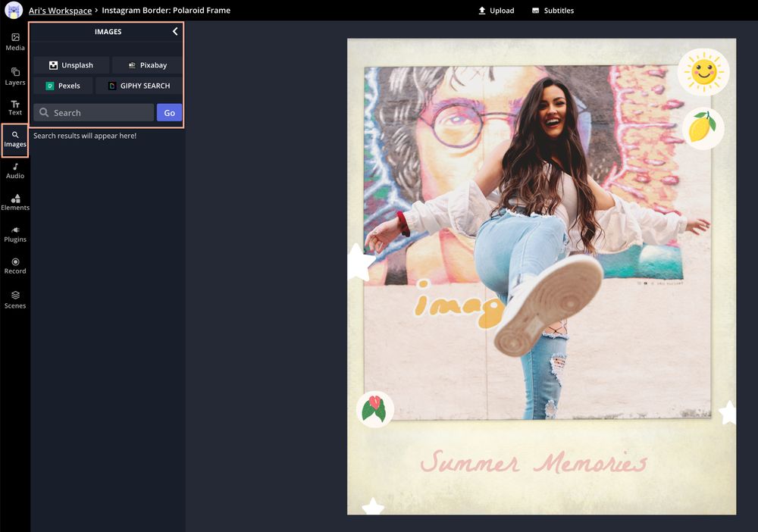This screenshot has height=532, width=758.
Task: Choose Pixabay as image source
Action: 147,65
